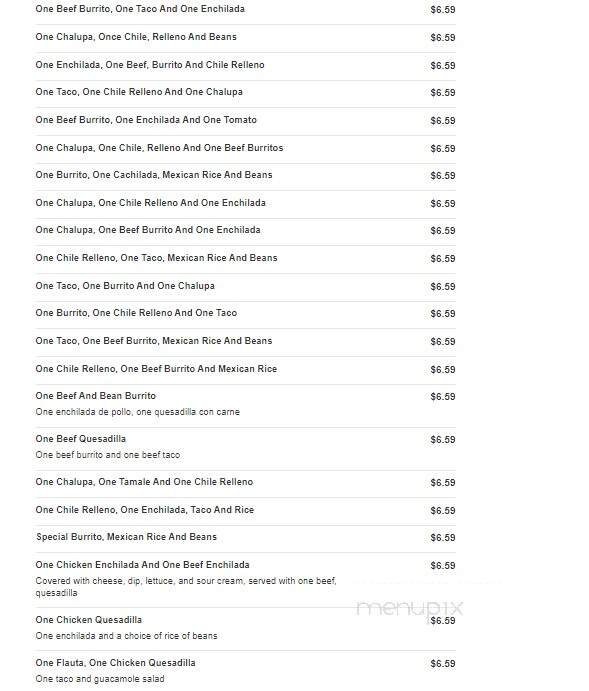Click 'One Chalupa, One Tamale And One Chile Relleno'

[144, 482]
